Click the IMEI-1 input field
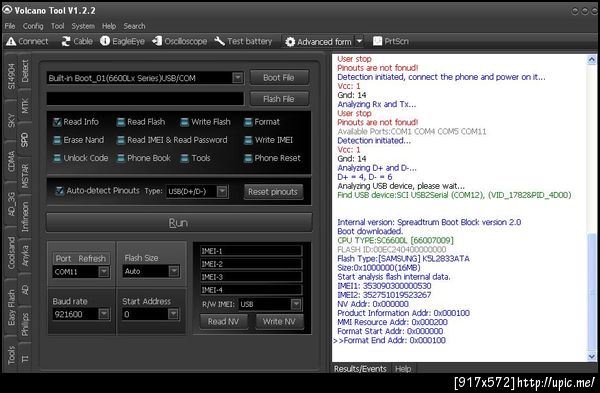Viewport: 600px width, 393px height. point(251,251)
